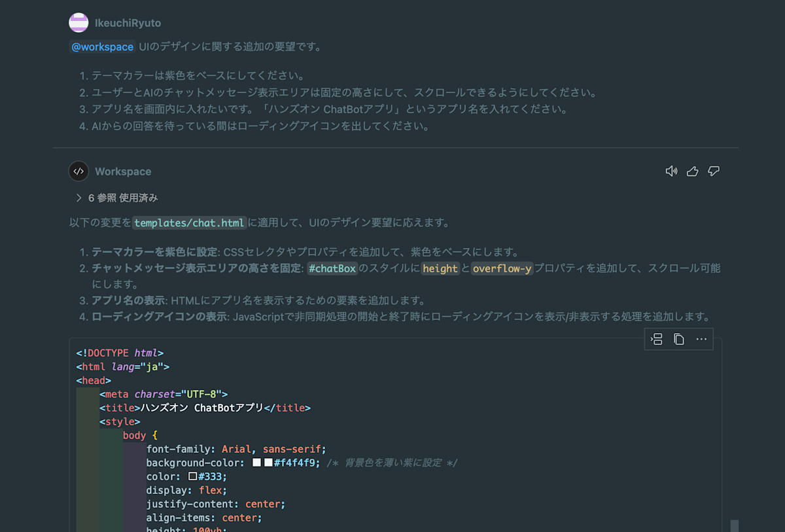Click the code comment 背景色を薄い紫に設定
Screen dimensions: 785x532
(x=392, y=463)
